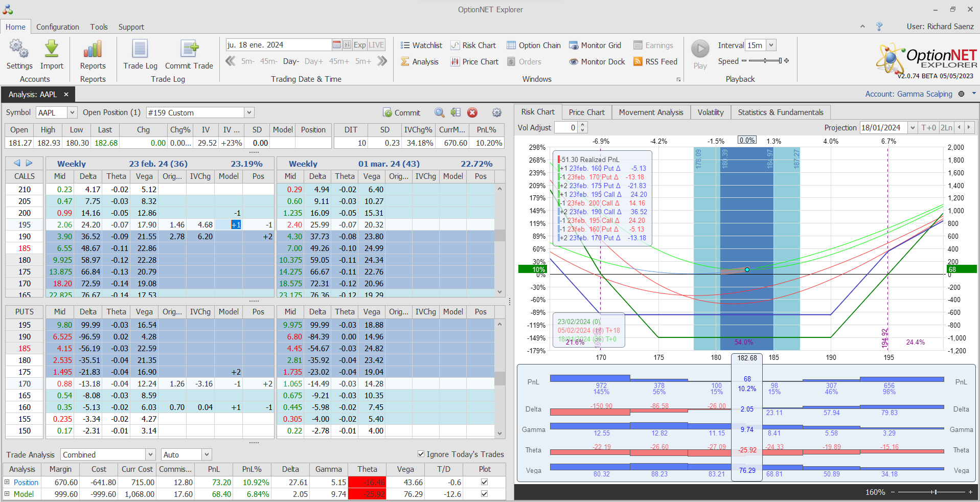Click the Commit Trade icon

click(x=189, y=49)
